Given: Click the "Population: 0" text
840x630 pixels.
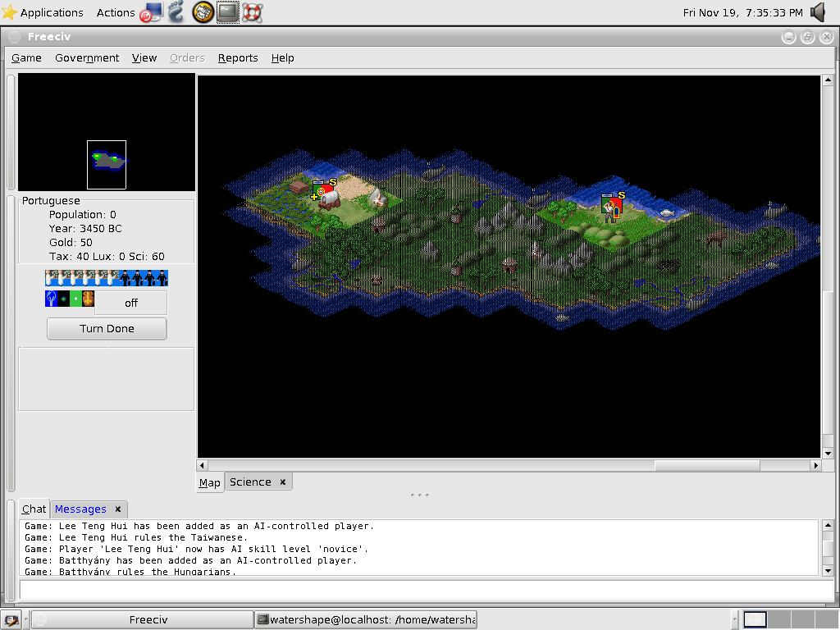Looking at the screenshot, I should (83, 215).
